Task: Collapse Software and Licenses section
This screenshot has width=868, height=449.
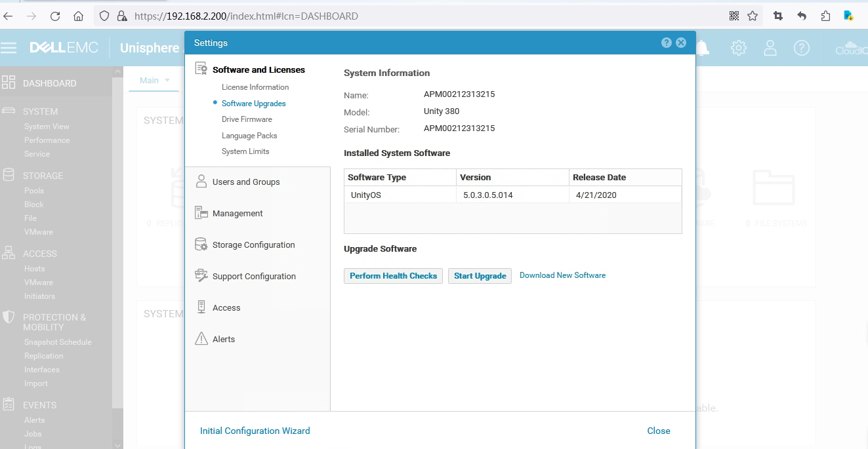Action: (258, 69)
